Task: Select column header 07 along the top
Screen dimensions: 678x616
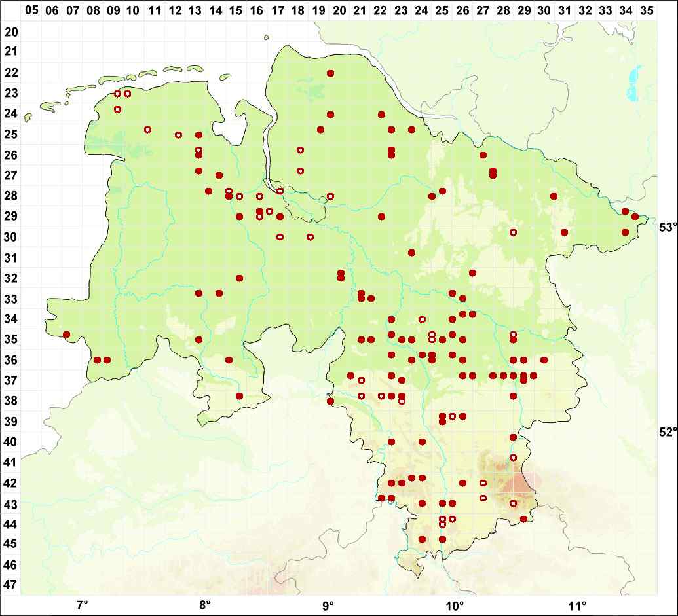Action: [73, 10]
